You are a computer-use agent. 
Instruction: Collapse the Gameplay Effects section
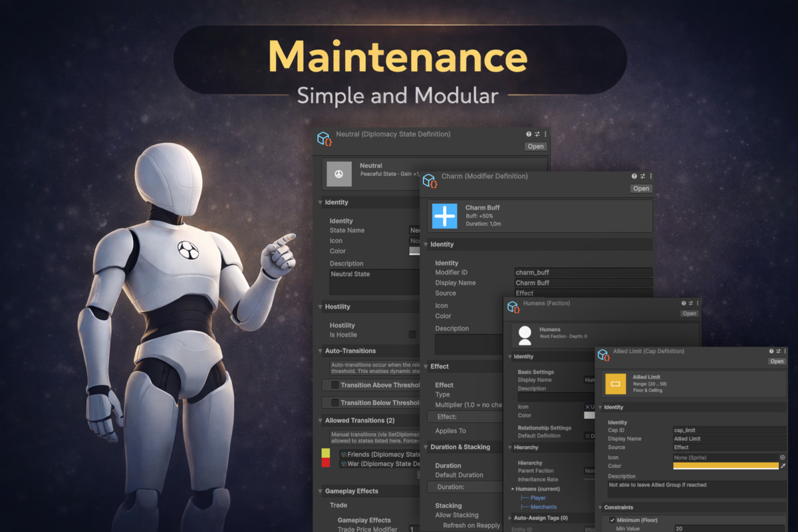pos(319,491)
